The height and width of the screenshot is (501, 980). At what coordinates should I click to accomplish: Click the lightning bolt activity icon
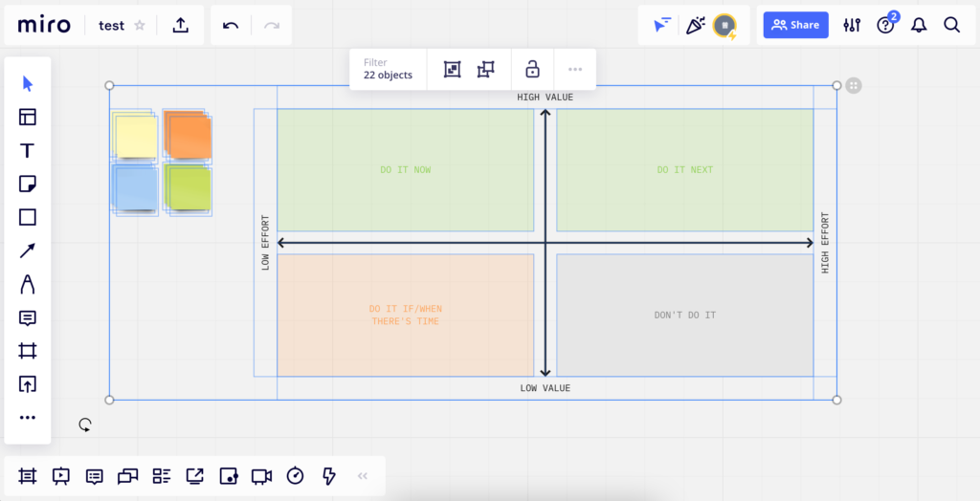[329, 476]
